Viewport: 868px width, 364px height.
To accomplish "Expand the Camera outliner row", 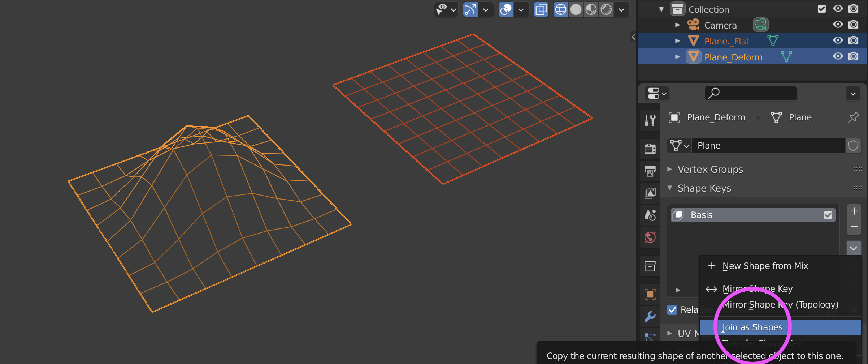I will (677, 25).
